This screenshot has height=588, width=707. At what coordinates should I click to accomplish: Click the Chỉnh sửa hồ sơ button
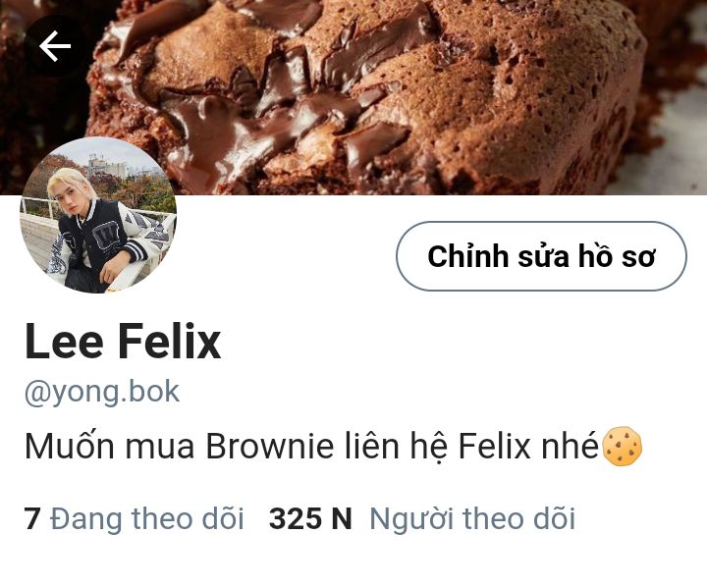point(541,256)
